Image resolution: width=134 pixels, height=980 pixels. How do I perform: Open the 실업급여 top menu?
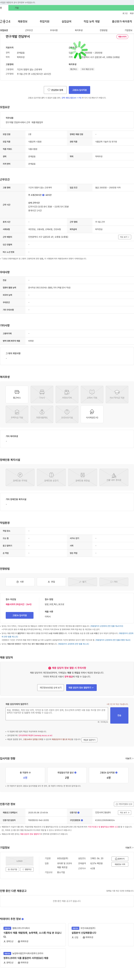(67, 21)
